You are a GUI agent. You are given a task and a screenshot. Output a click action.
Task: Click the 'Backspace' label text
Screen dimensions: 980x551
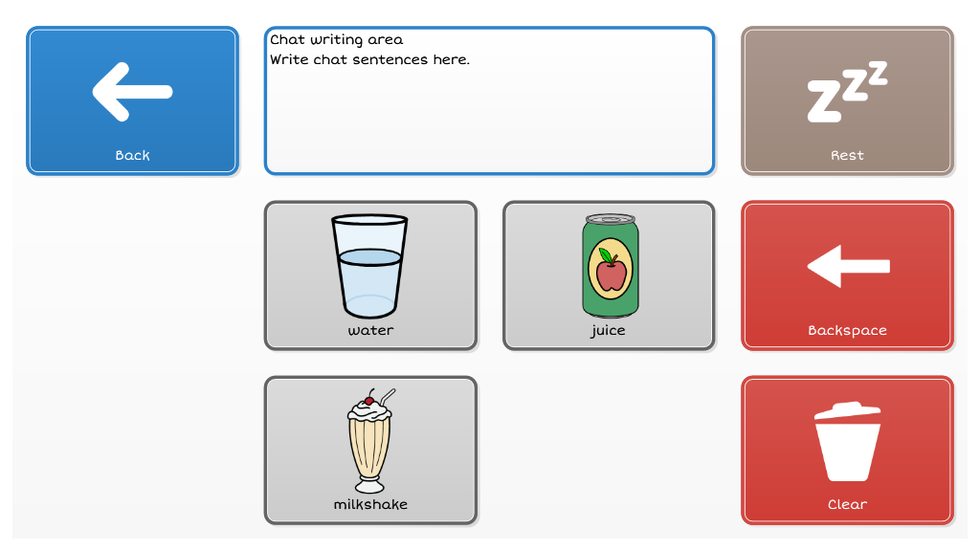click(847, 330)
